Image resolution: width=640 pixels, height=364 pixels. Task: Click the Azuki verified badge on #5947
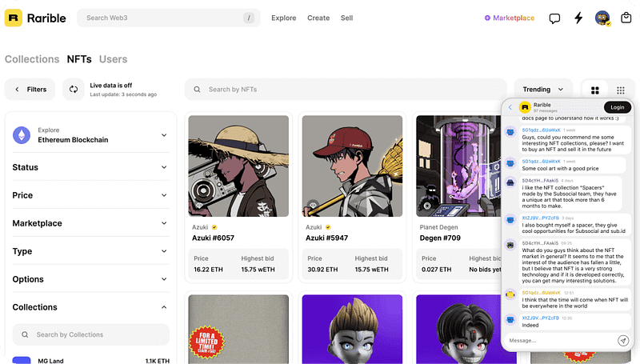328,227
